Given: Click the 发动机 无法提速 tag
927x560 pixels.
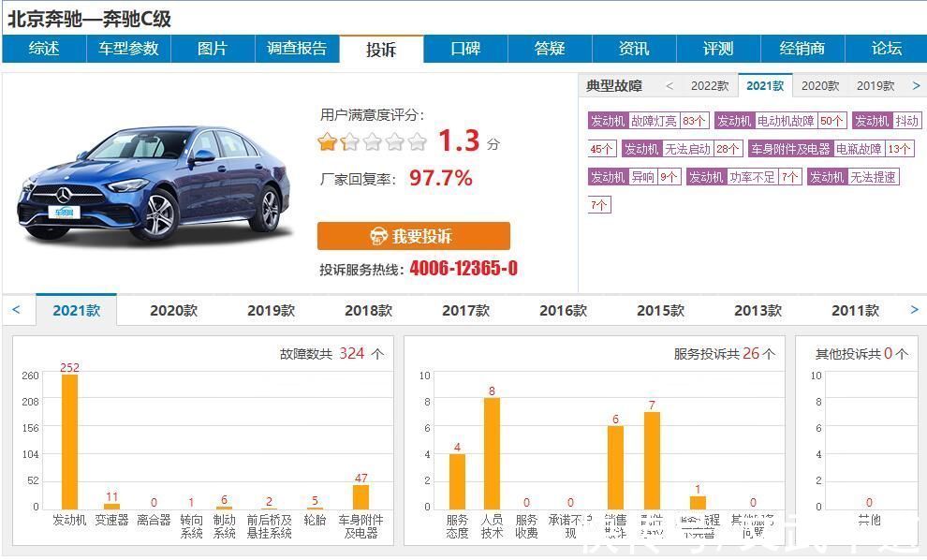Looking at the screenshot, I should pos(853,177).
